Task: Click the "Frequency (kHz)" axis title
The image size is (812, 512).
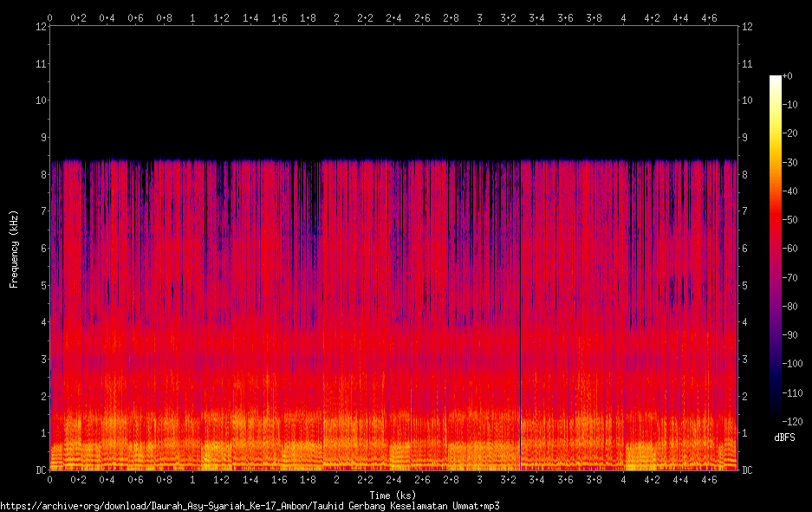Action: [14, 249]
